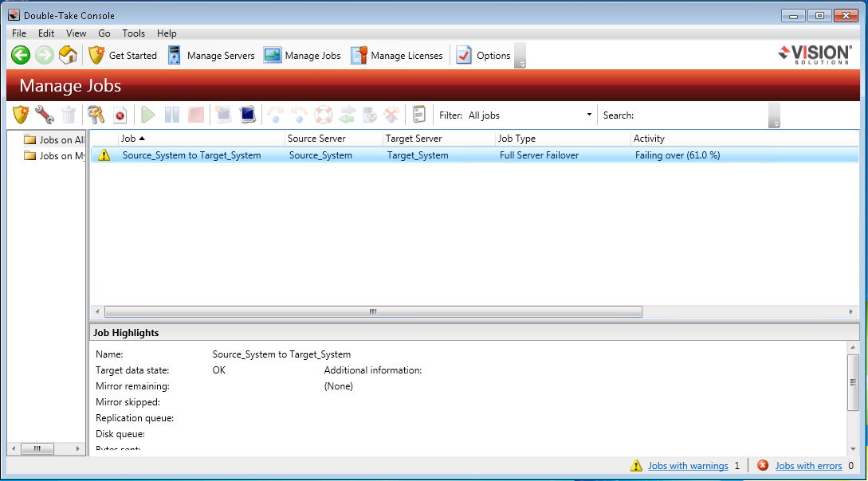This screenshot has height=481, width=868.
Task: Click the create new job shield icon
Action: coord(21,115)
